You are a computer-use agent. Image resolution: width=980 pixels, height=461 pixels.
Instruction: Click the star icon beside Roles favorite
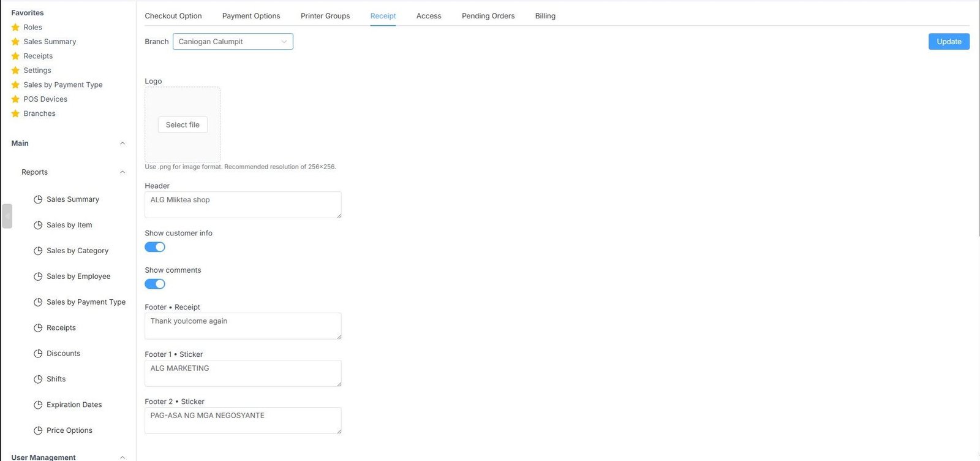coord(15,27)
